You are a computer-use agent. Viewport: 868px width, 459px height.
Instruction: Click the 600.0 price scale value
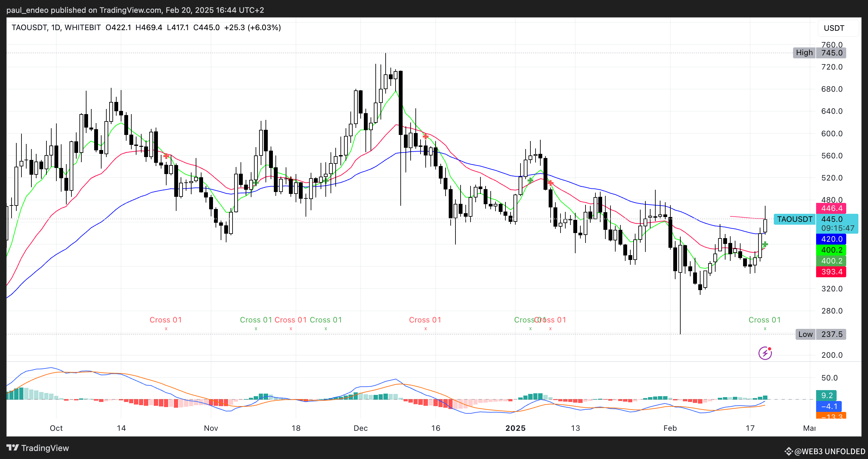(832, 134)
